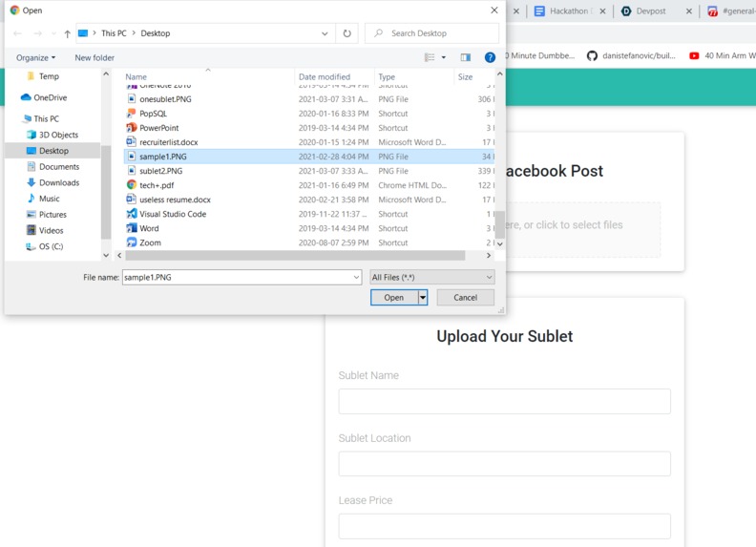This screenshot has height=547, width=756.
Task: Click Desktop in the address breadcrumb
Action: 156,33
